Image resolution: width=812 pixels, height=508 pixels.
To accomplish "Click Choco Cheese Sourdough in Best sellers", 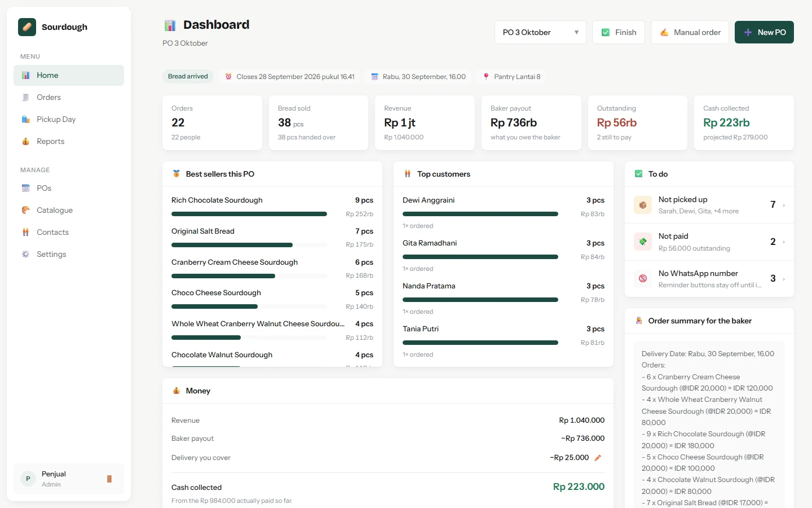I will pyautogui.click(x=216, y=293).
